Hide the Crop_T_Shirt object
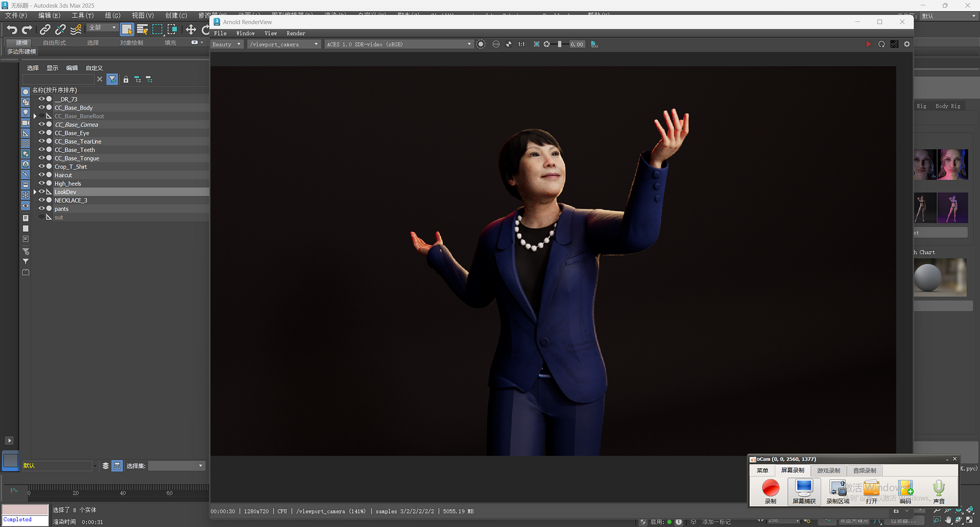980x527 pixels. point(42,167)
